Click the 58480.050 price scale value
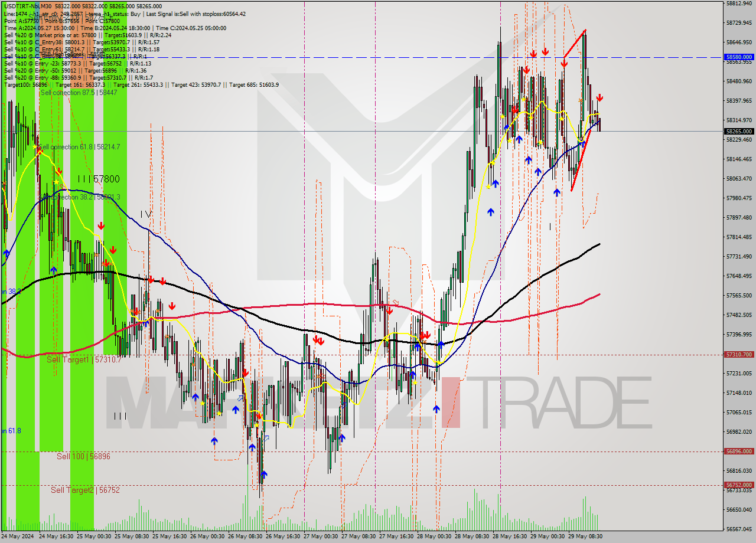756x543 pixels. coord(739,81)
